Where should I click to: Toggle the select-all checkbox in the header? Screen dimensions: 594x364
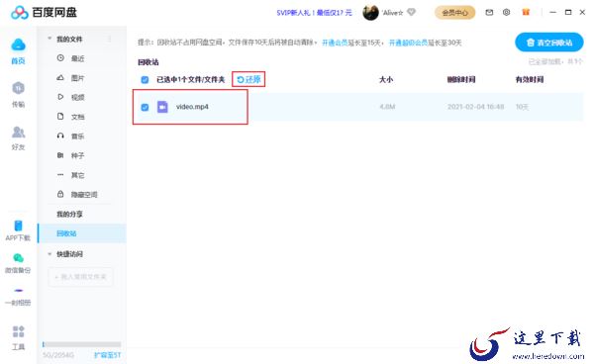[x=145, y=80]
